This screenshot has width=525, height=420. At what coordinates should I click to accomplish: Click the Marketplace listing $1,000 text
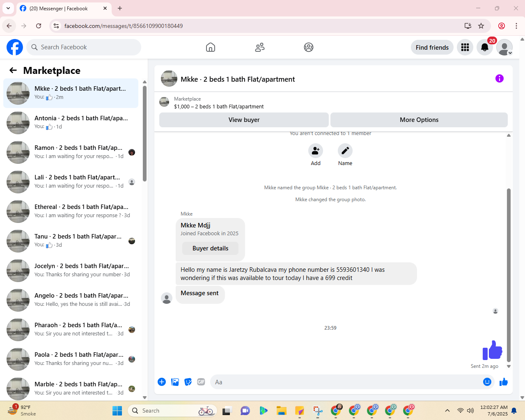219,106
